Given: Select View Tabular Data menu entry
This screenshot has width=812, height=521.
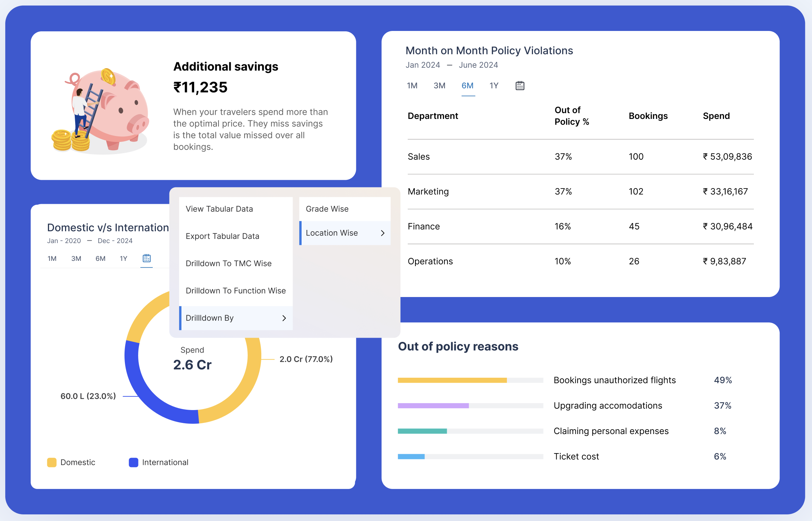Looking at the screenshot, I should 219,209.
